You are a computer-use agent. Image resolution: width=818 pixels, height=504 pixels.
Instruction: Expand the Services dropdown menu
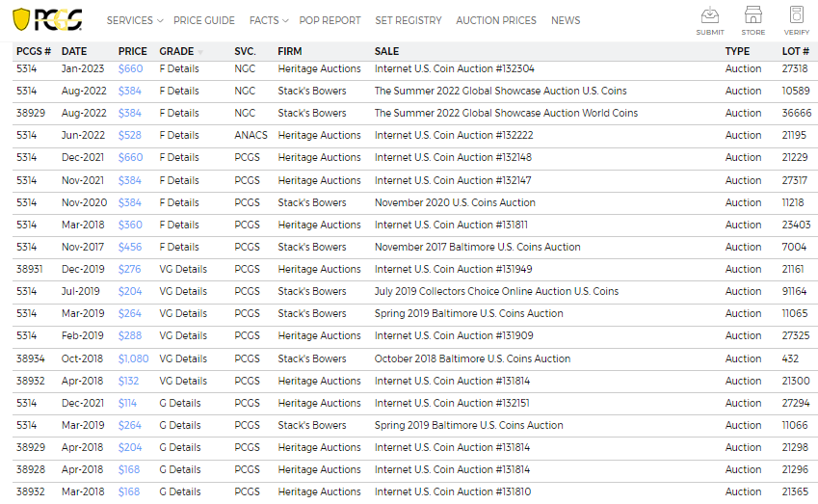coord(135,20)
